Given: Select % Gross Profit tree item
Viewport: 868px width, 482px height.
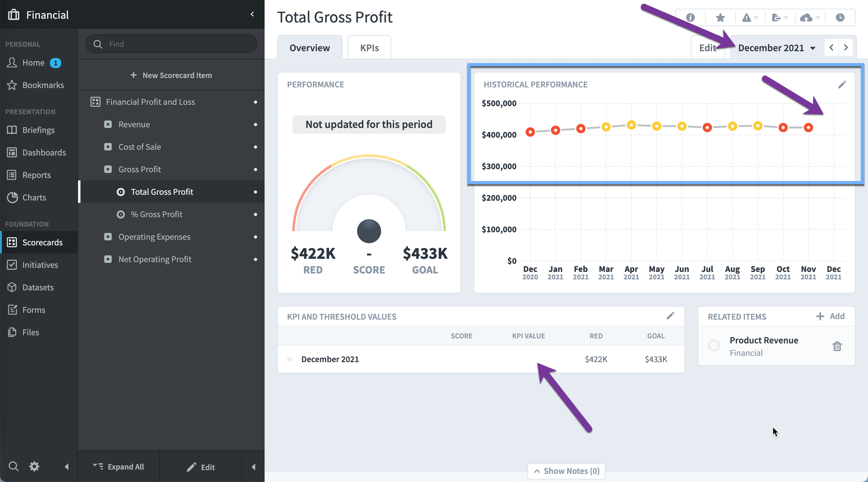Looking at the screenshot, I should [x=171, y=214].
